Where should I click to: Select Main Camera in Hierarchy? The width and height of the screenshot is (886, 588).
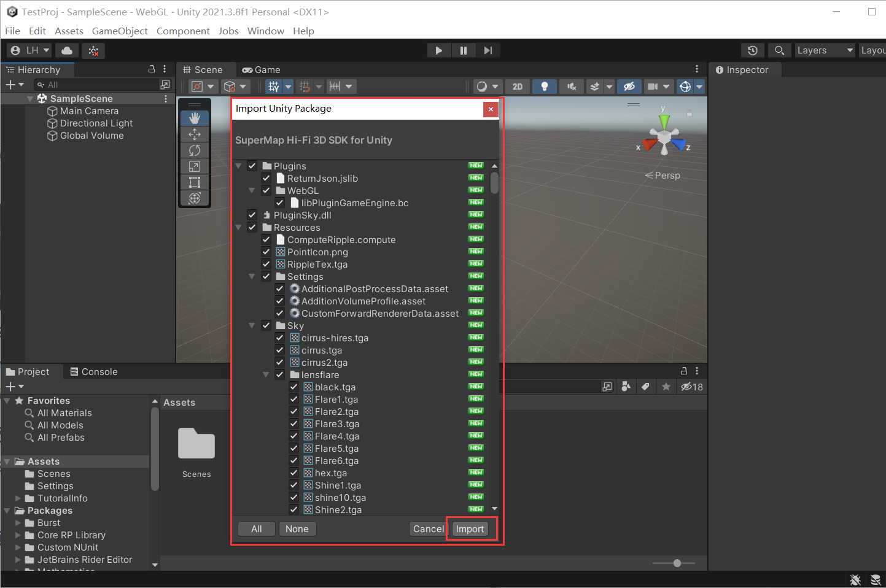pos(89,111)
